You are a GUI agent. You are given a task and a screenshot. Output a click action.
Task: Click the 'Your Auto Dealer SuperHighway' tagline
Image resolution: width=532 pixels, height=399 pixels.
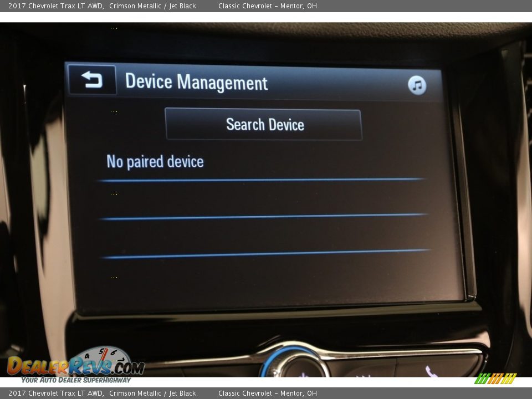coord(76,380)
